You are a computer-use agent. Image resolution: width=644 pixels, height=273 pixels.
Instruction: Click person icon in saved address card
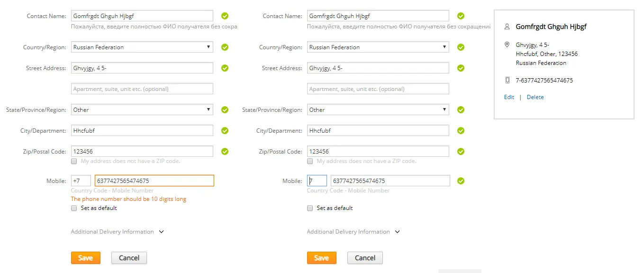tap(507, 27)
